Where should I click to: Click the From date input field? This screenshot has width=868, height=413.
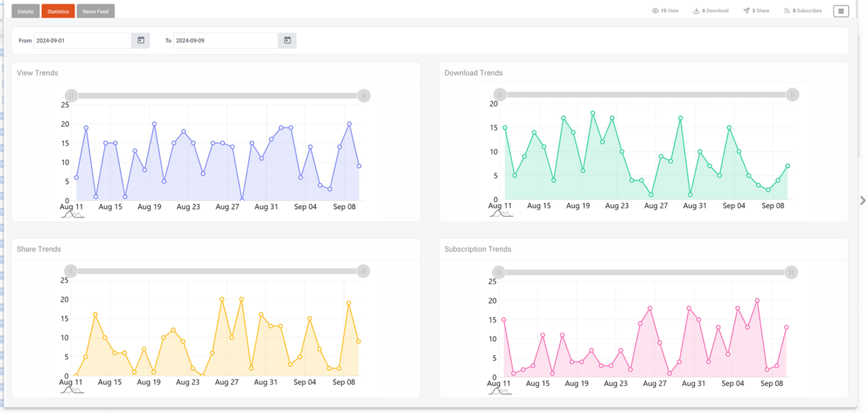click(x=82, y=41)
